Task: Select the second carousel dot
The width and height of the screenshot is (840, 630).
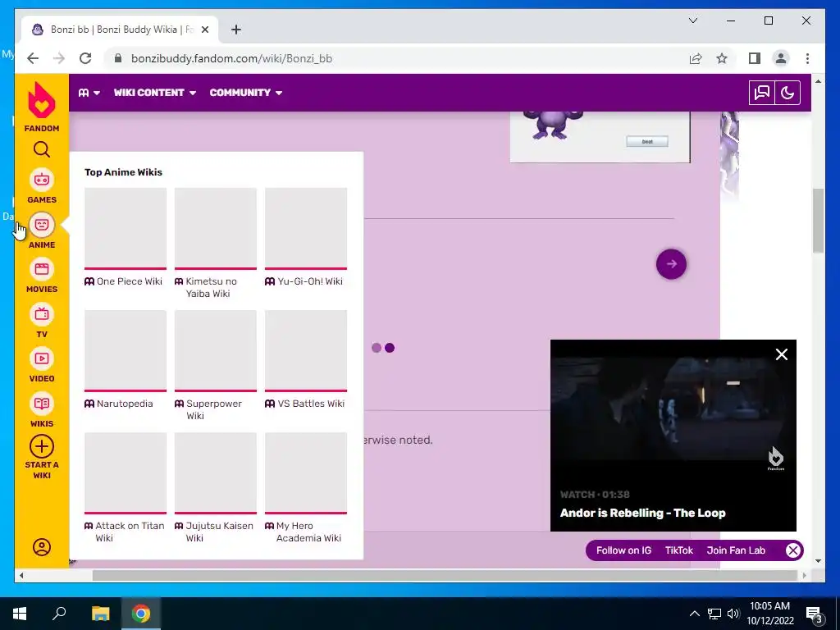Action: (x=390, y=348)
